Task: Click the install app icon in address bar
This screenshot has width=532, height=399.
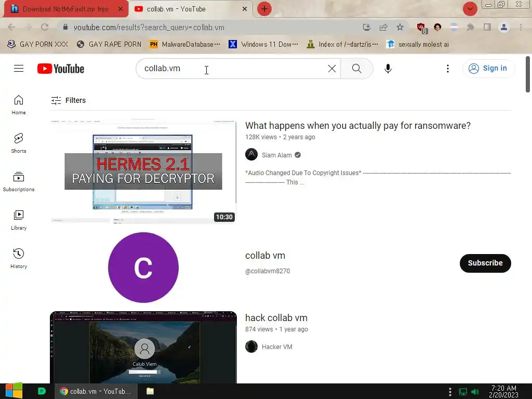Action: (x=366, y=27)
